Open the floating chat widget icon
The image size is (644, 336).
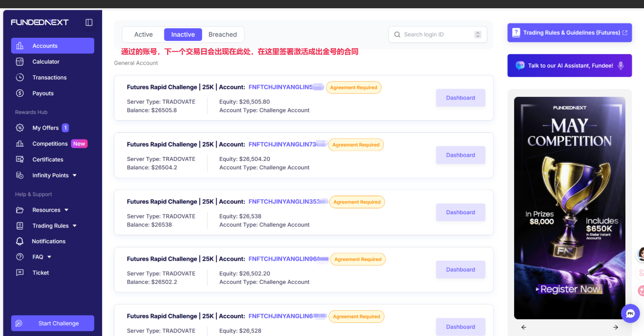point(630,313)
